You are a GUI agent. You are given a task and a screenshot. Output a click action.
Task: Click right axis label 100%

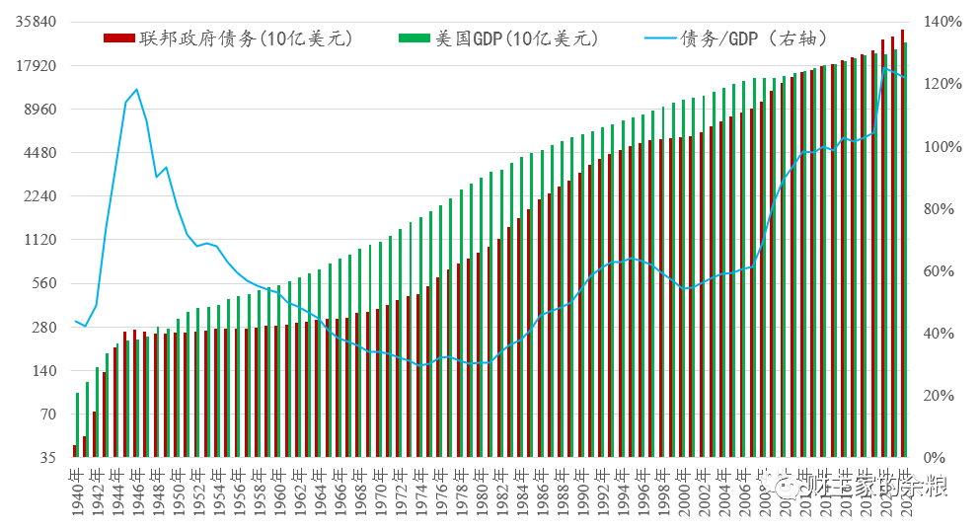pos(942,146)
